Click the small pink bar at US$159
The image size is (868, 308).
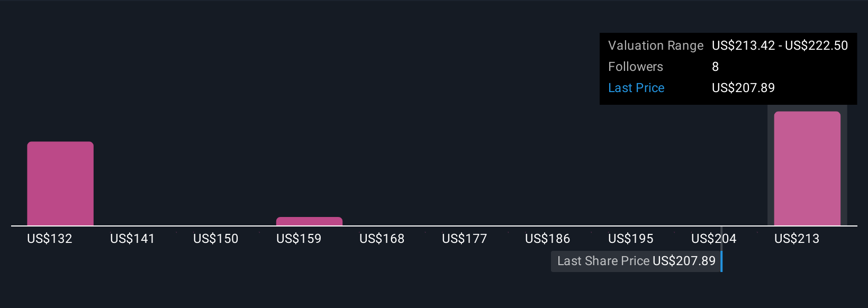pyautogui.click(x=309, y=221)
